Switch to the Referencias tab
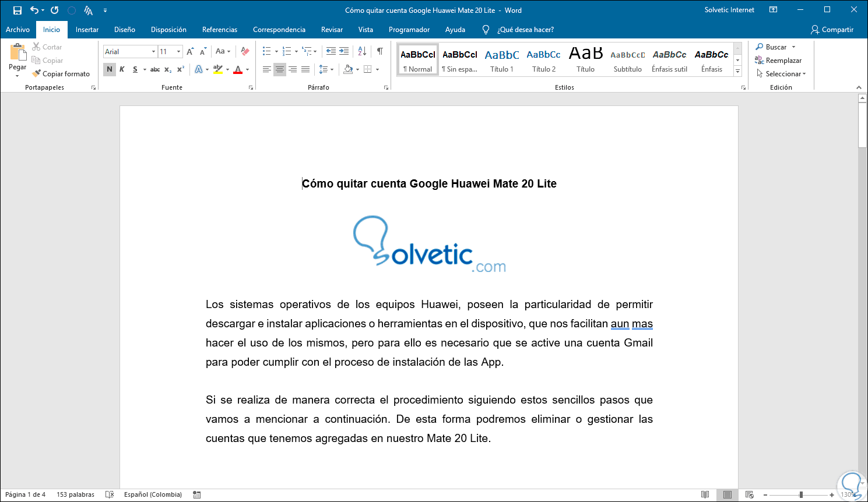This screenshot has width=868, height=502. (x=220, y=30)
